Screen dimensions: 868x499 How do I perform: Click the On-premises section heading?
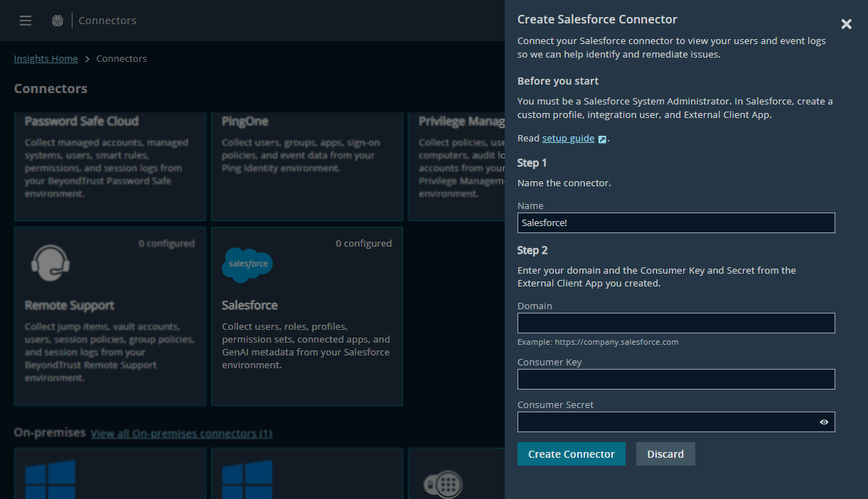[x=50, y=433]
